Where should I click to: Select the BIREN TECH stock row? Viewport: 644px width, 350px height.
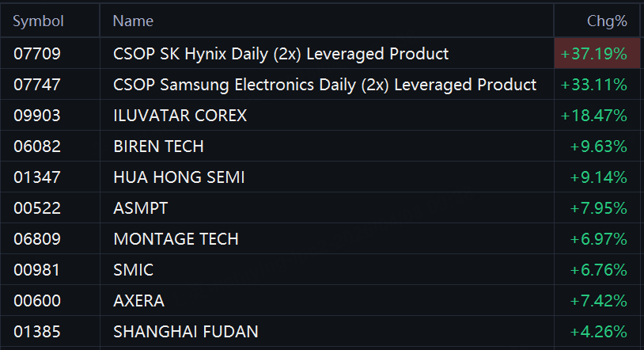158,146
